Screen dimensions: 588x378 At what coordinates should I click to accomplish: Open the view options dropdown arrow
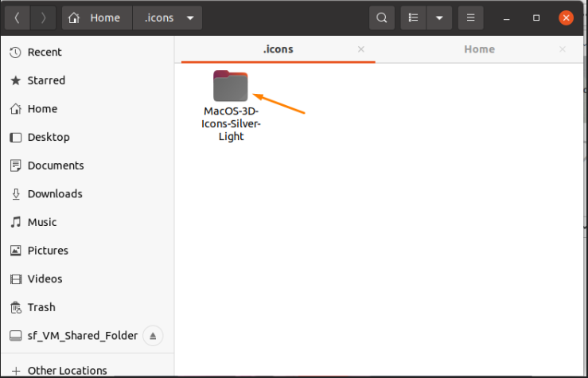click(x=439, y=18)
